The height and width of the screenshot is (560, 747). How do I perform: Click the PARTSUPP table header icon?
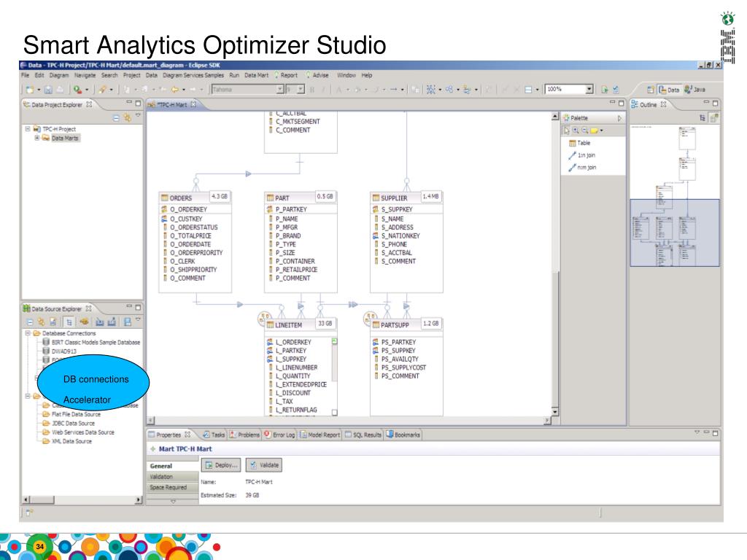pos(376,324)
